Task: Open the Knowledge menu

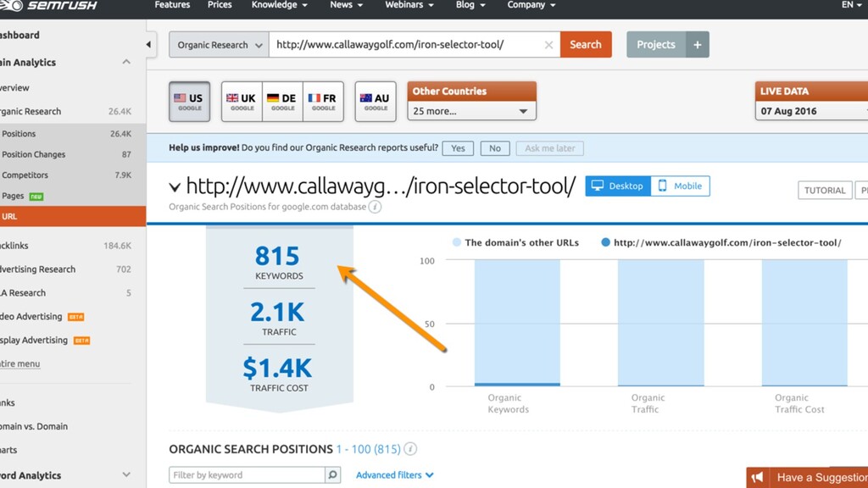Action: pyautogui.click(x=279, y=5)
